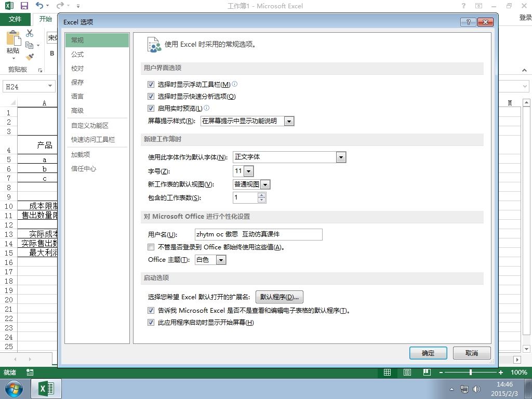This screenshot has height=399, width=532.
Task: Check always use these values regardless of Office sign-in
Action: pyautogui.click(x=151, y=247)
